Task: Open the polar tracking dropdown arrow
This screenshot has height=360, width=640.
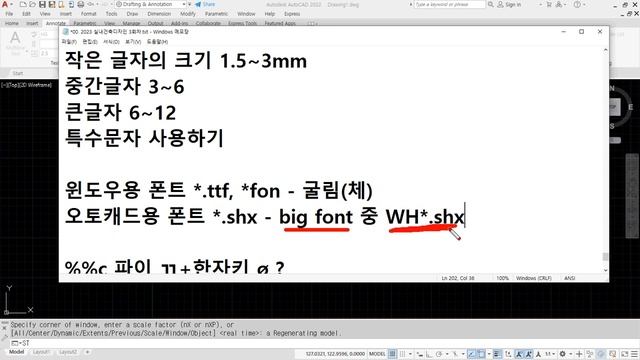Action: point(447,354)
